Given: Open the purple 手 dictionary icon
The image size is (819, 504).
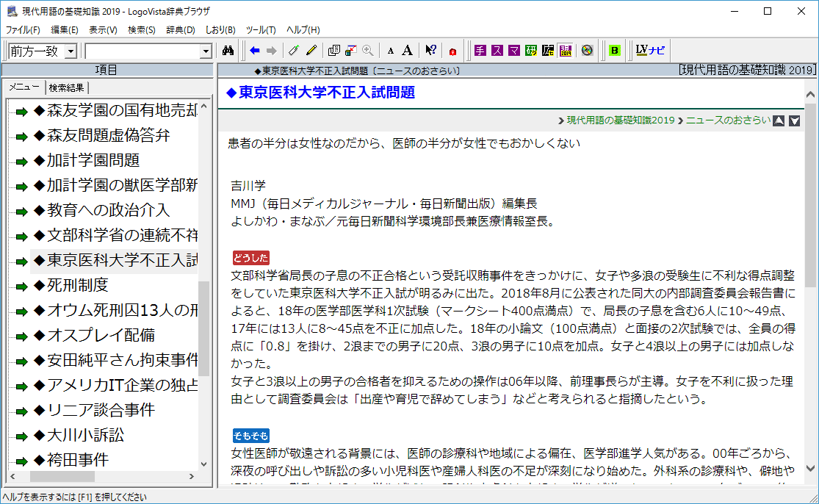Looking at the screenshot, I should point(480,51).
